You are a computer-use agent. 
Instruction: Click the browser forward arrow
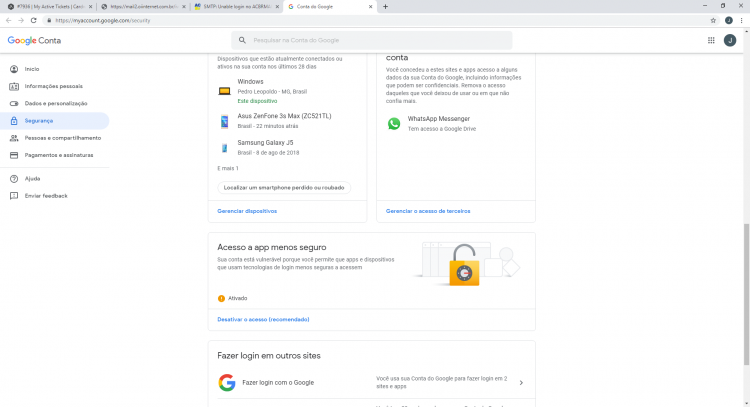(21, 20)
